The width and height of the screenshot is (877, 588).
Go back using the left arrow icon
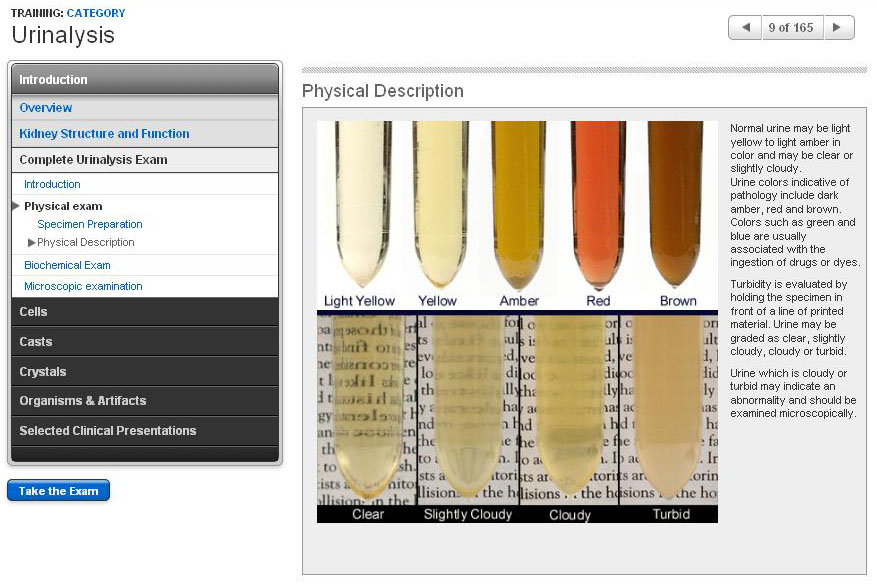[x=744, y=27]
